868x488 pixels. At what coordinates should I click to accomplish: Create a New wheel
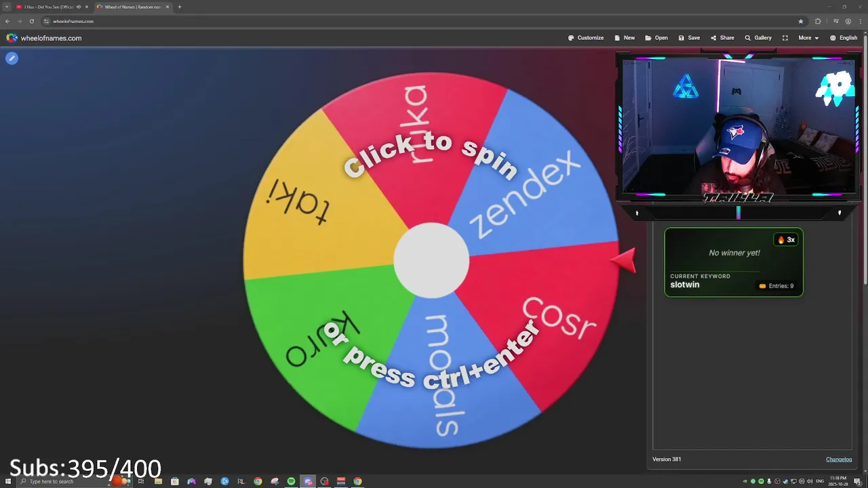point(625,38)
